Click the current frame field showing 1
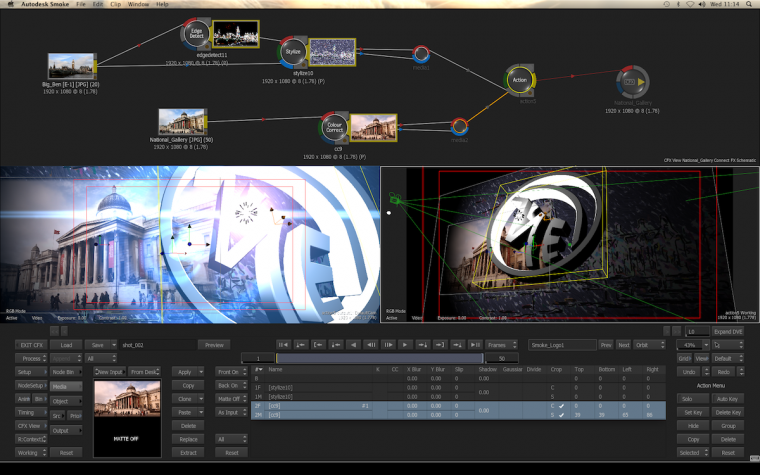Viewport: 760px width, 475px height. [x=258, y=359]
